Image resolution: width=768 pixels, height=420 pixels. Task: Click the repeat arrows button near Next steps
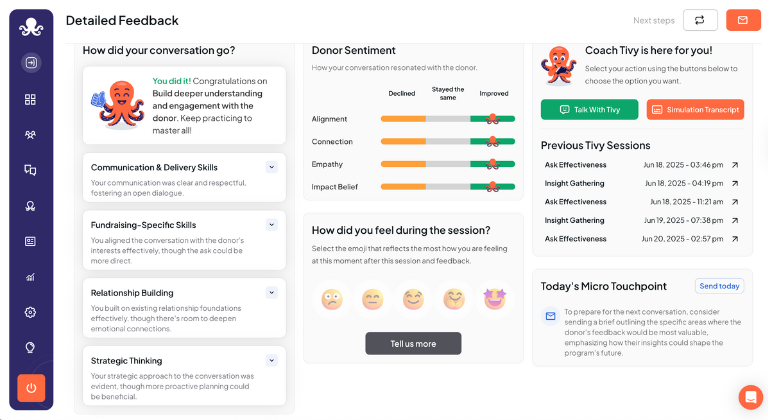[x=700, y=20]
